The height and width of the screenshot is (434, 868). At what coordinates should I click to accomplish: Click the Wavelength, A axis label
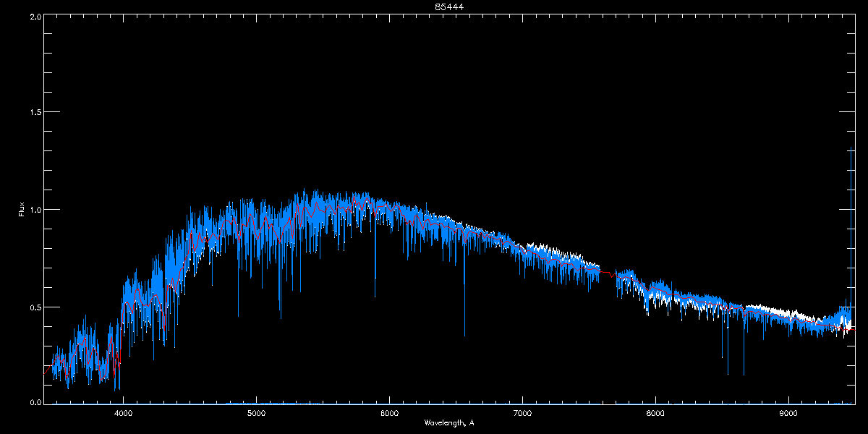(x=449, y=423)
